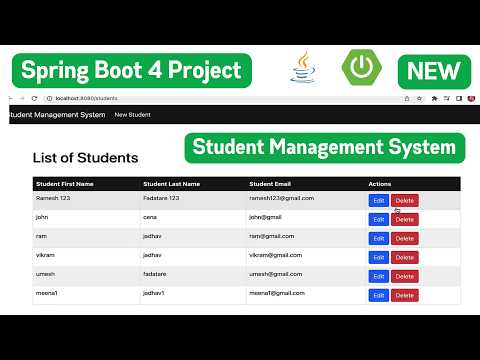
Task: Open the media control playlist icon
Action: pos(447,98)
